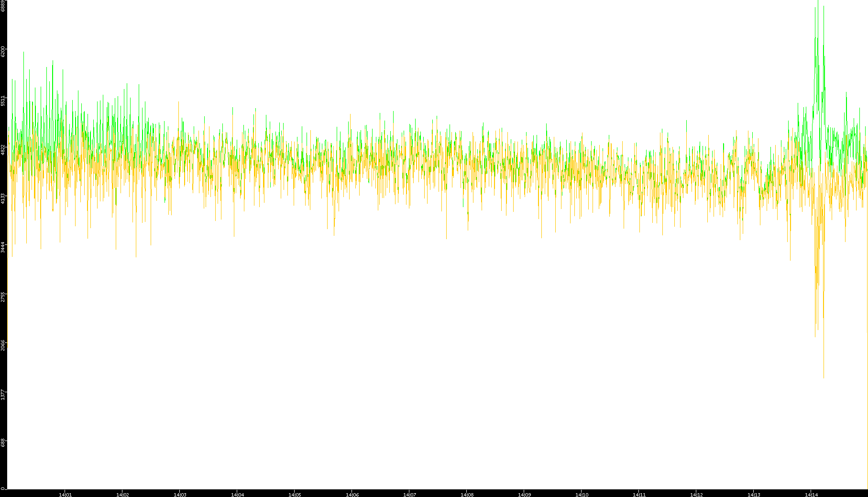The height and width of the screenshot is (497, 868).
Task: Select the 6200 label on vertical axis
Action: (x=3, y=51)
